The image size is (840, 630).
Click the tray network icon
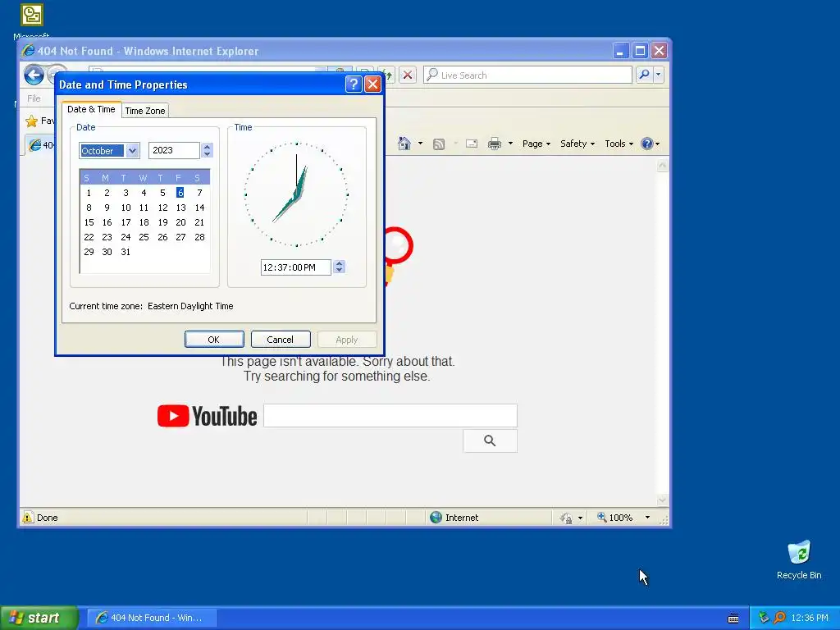tap(764, 618)
